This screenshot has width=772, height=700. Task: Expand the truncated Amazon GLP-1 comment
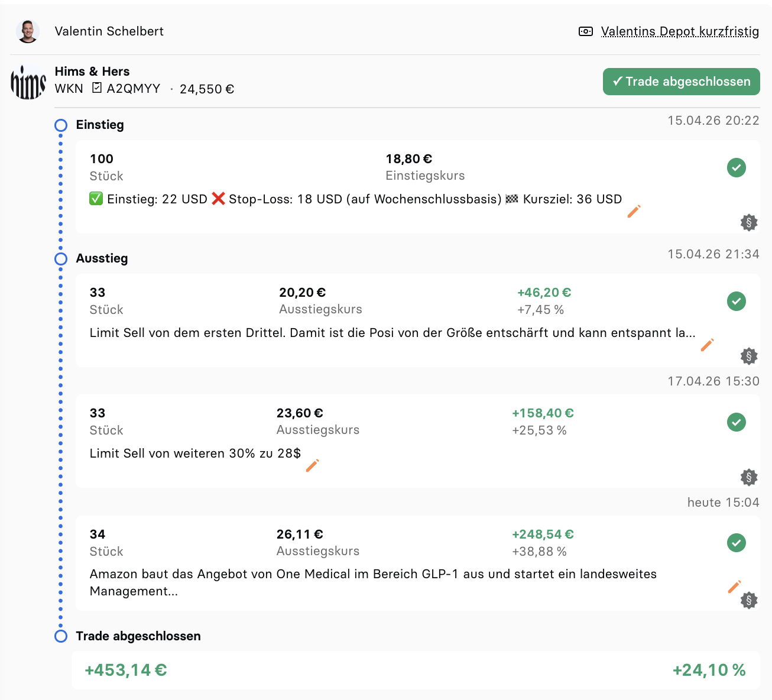coord(372,582)
